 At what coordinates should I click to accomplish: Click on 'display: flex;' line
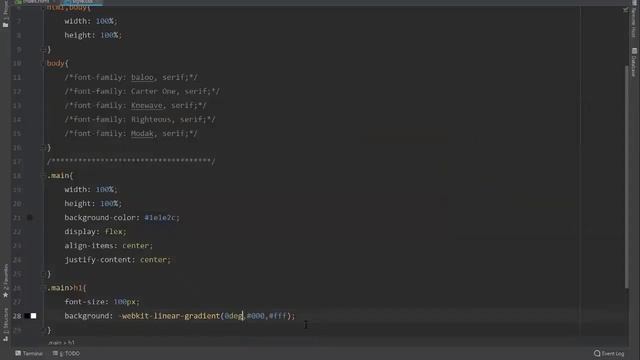(x=95, y=231)
